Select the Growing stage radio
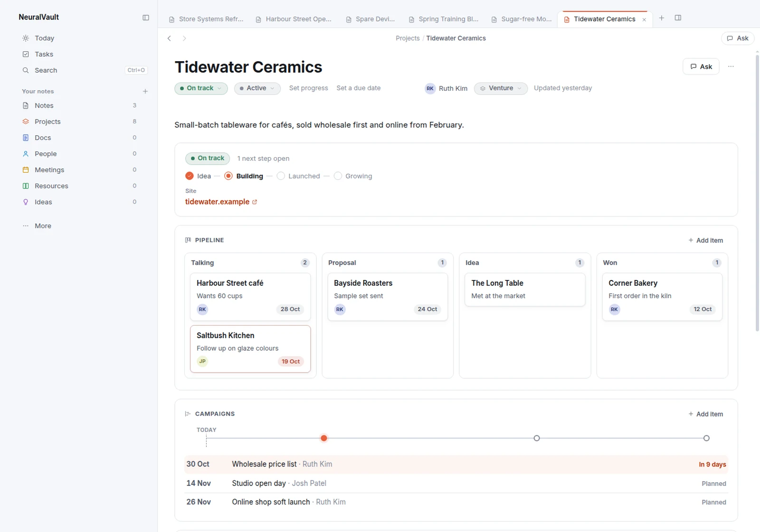This screenshot has height=532, width=760. pyautogui.click(x=338, y=176)
